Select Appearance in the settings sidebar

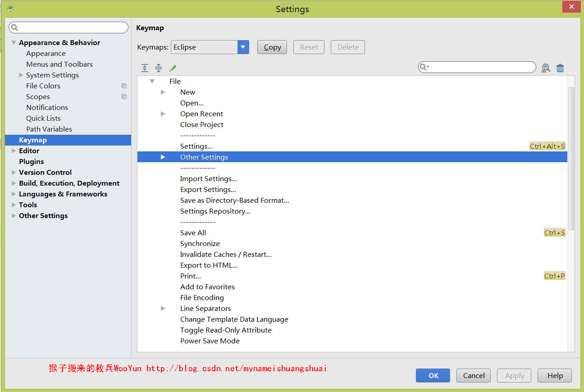click(46, 53)
